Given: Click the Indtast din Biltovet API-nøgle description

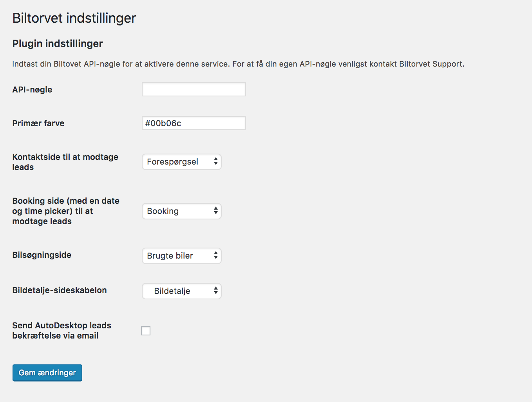Looking at the screenshot, I should (x=238, y=64).
